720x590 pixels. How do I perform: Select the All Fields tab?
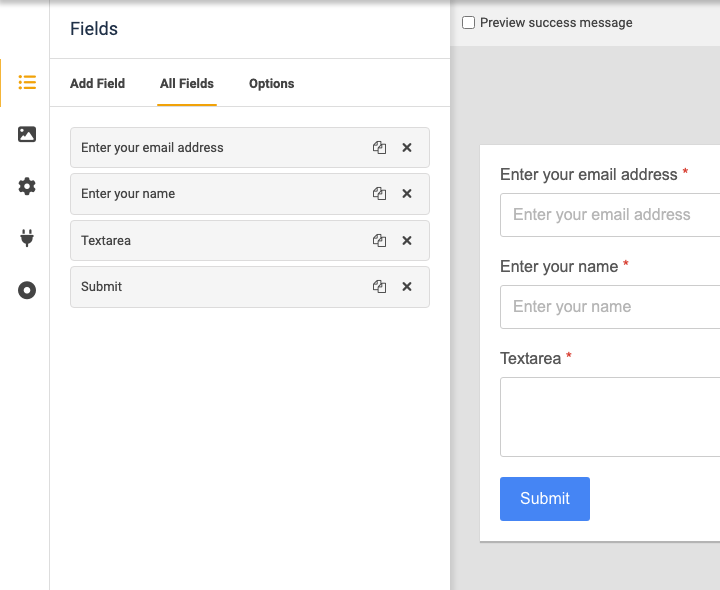(x=187, y=84)
